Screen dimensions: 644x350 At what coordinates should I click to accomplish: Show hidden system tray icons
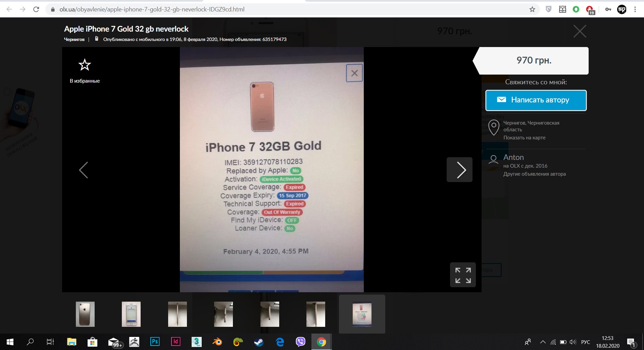[x=543, y=342]
